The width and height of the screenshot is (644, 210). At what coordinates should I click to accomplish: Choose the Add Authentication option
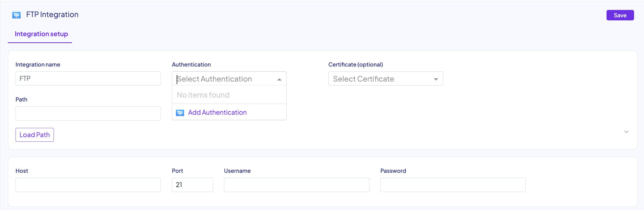217,112
